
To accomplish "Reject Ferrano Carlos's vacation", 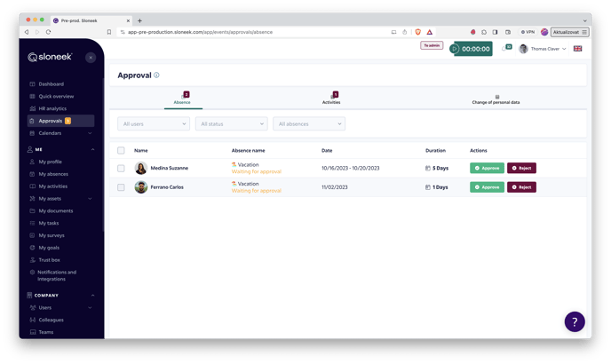I will click(x=522, y=187).
